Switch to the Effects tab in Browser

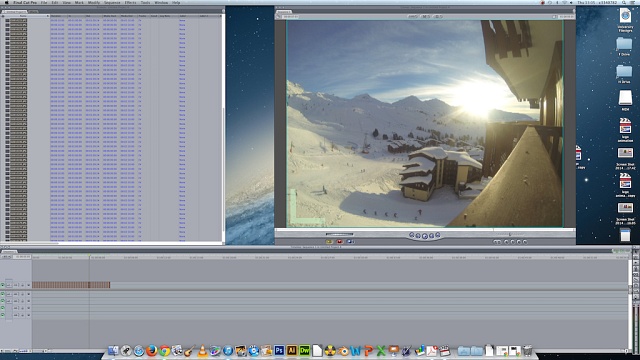click(33, 11)
